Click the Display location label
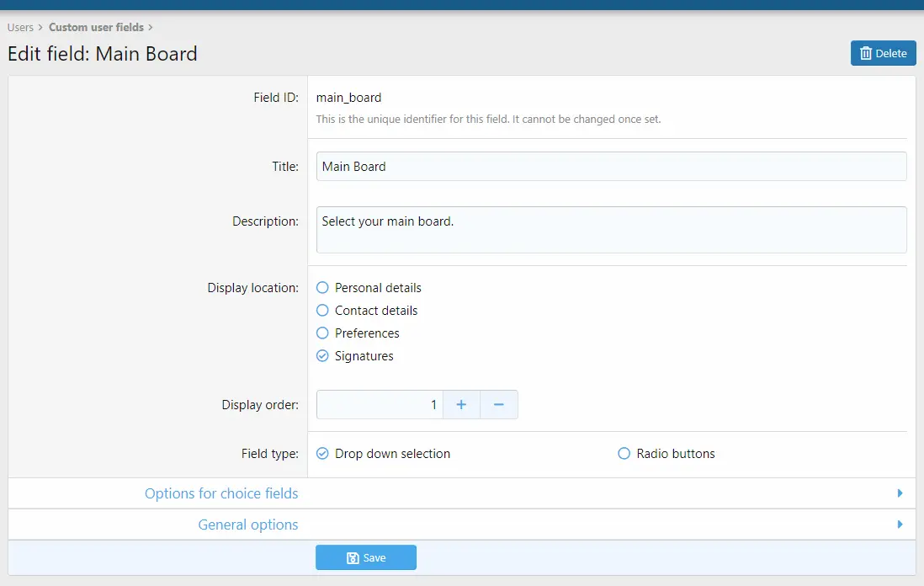 [252, 288]
